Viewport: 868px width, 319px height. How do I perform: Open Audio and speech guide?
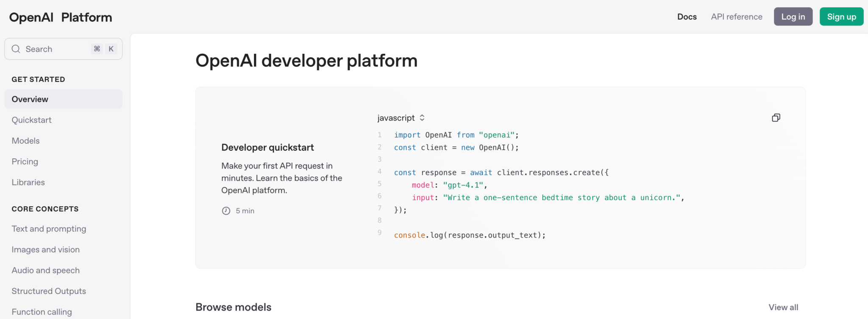point(46,271)
